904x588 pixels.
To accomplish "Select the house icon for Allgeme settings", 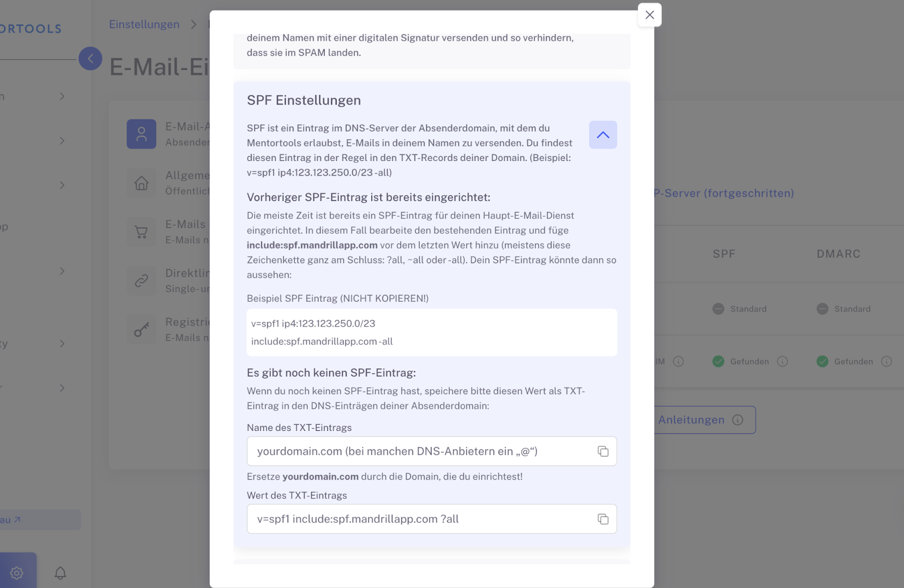I will [141, 183].
